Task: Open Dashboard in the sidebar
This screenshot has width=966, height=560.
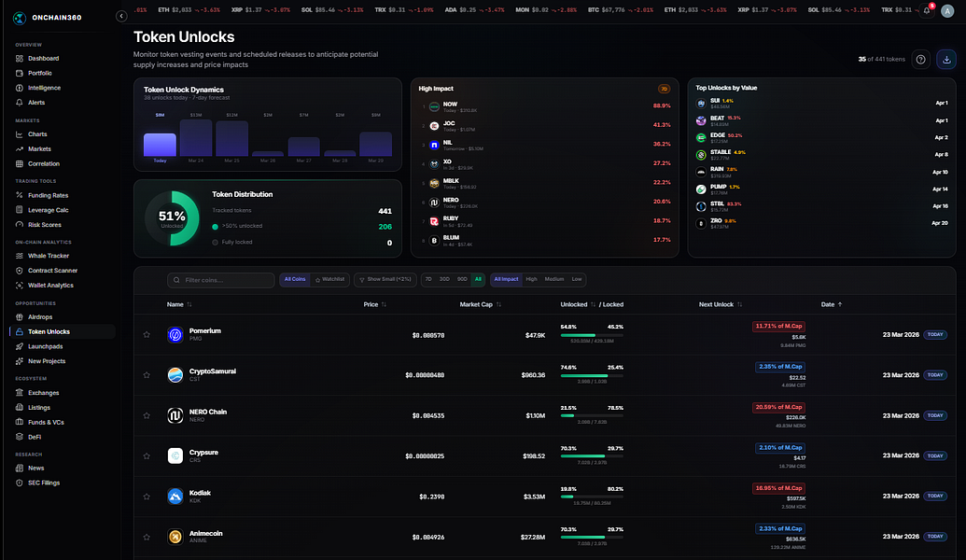Action: [63, 59]
